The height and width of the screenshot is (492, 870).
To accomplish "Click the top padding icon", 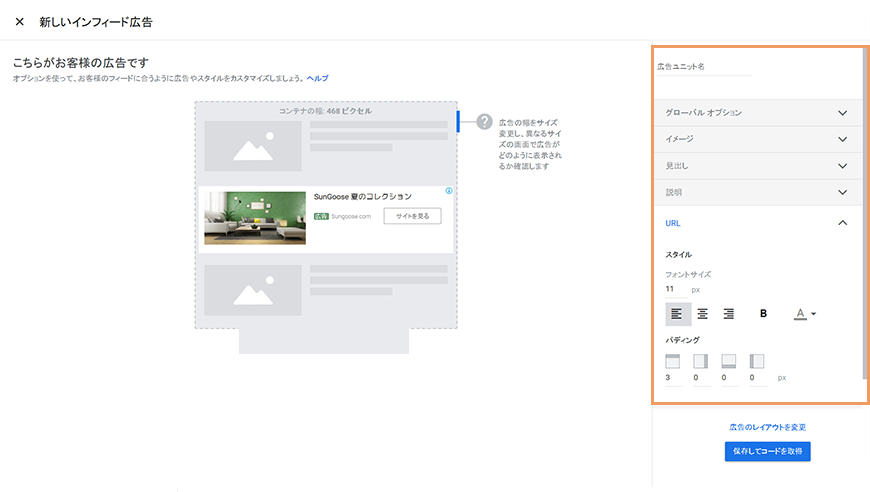I will click(672, 361).
